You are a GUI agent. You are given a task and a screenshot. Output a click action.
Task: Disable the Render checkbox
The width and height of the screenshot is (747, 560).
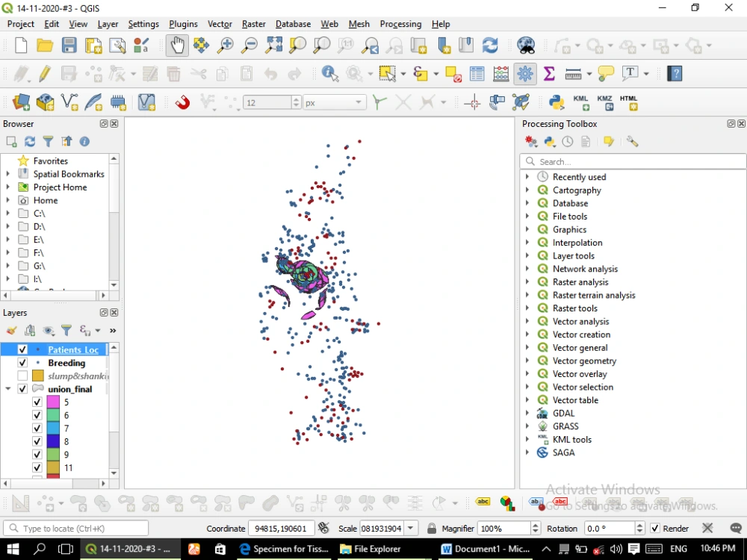click(x=655, y=528)
